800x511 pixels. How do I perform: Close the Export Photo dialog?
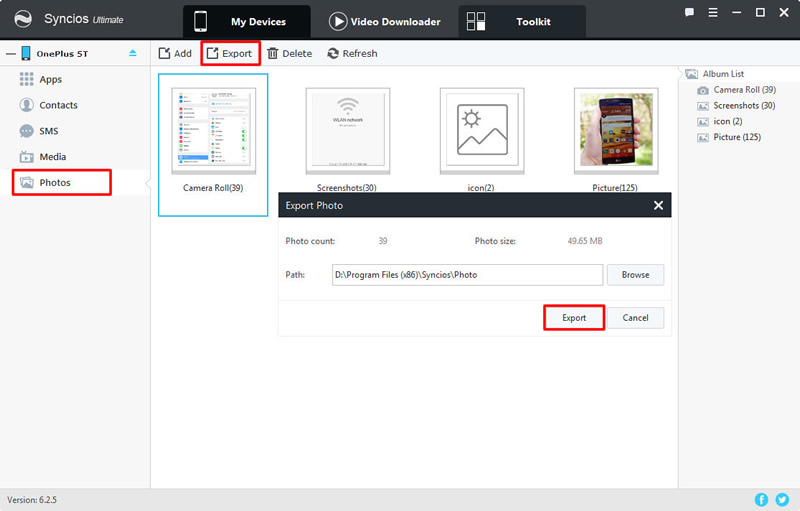(658, 205)
